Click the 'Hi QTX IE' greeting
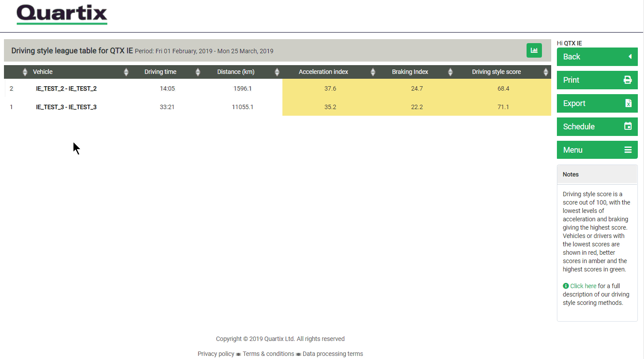 pyautogui.click(x=569, y=43)
